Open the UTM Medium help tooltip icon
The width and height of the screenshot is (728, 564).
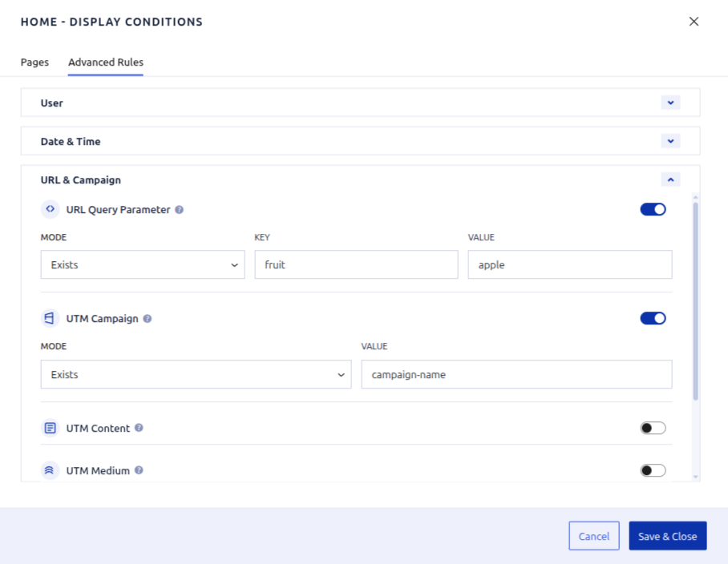(137, 470)
